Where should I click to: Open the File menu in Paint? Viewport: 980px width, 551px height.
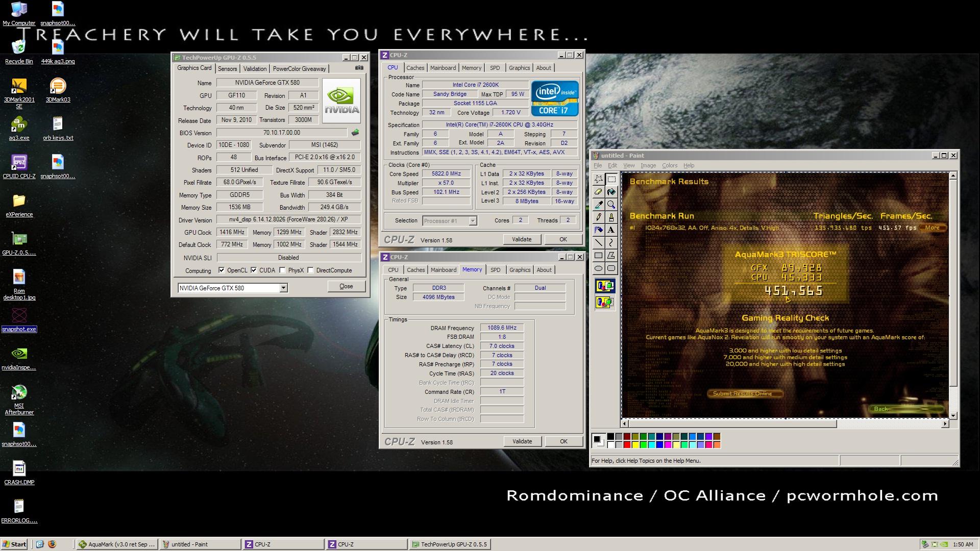coord(597,165)
